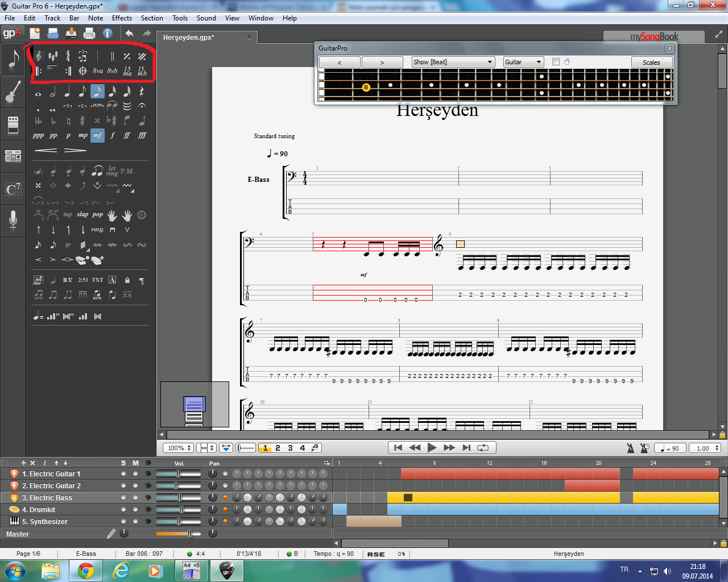Add a sharp accidental
728x582 pixels.
tap(82, 120)
